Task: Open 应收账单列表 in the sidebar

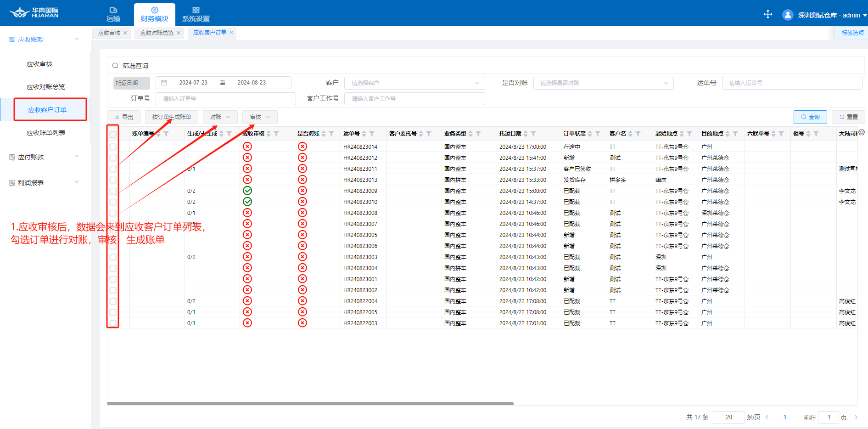Action: point(46,133)
